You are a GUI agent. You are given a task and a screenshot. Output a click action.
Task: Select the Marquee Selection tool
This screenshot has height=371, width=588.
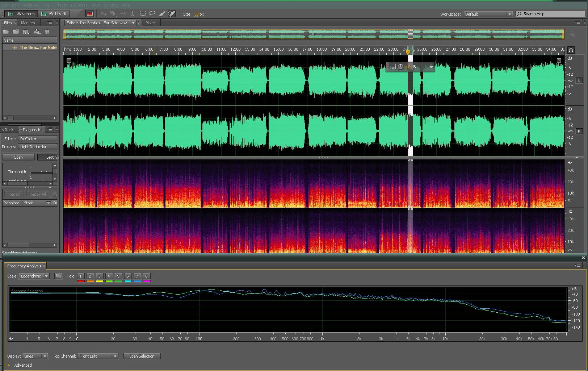coord(143,14)
